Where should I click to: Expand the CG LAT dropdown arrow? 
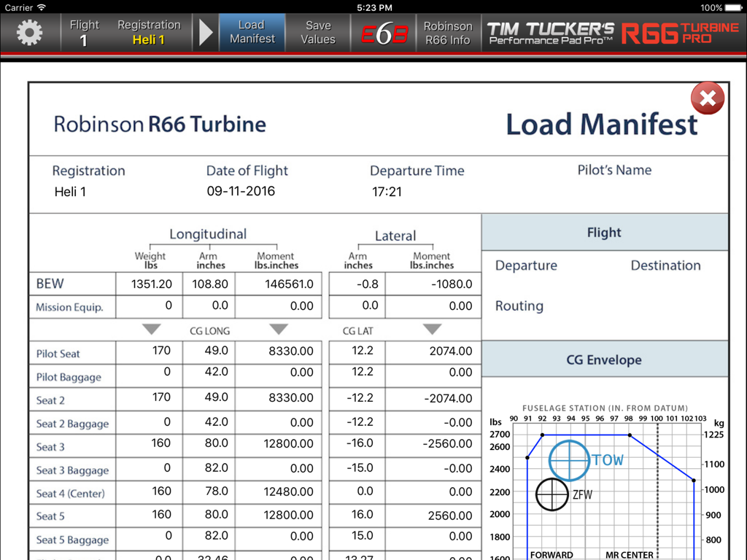click(x=432, y=330)
